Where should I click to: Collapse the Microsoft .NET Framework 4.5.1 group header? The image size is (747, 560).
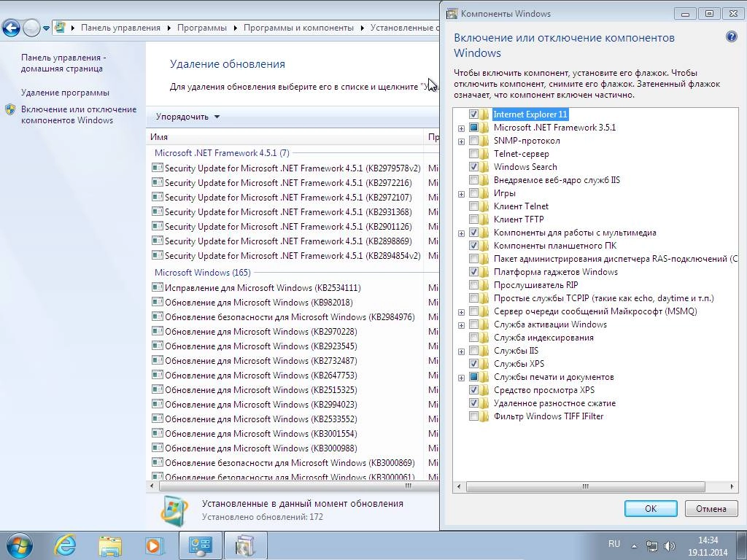point(222,153)
